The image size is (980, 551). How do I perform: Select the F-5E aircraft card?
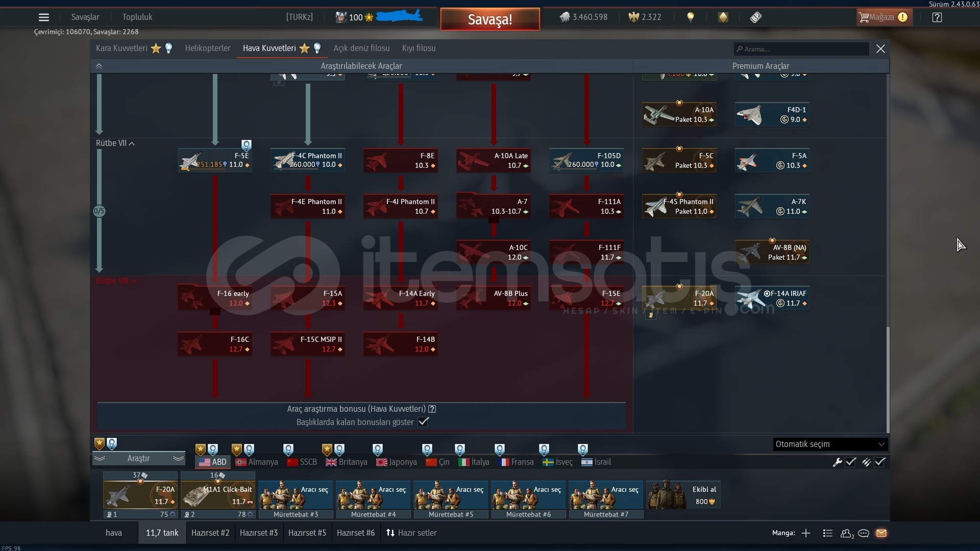[215, 160]
